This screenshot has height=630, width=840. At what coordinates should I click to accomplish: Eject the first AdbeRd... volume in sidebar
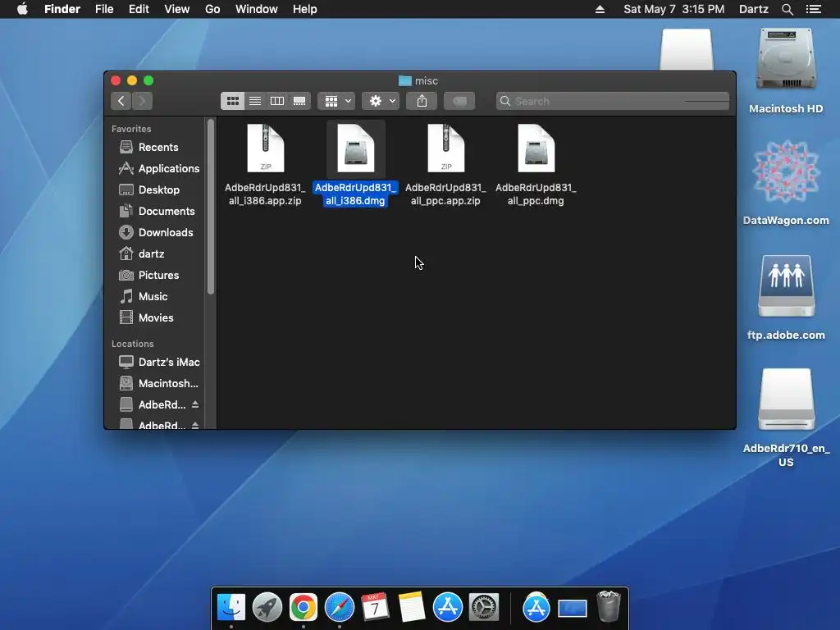[x=195, y=404]
